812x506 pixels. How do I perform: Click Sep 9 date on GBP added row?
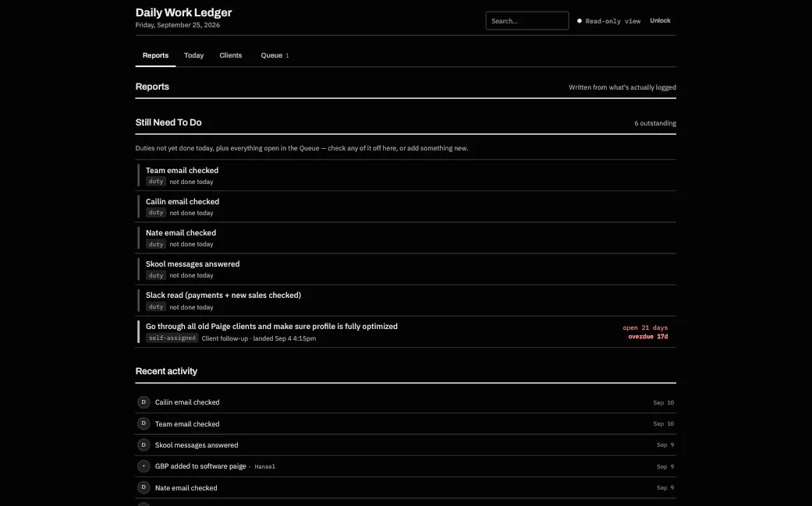coord(665,467)
